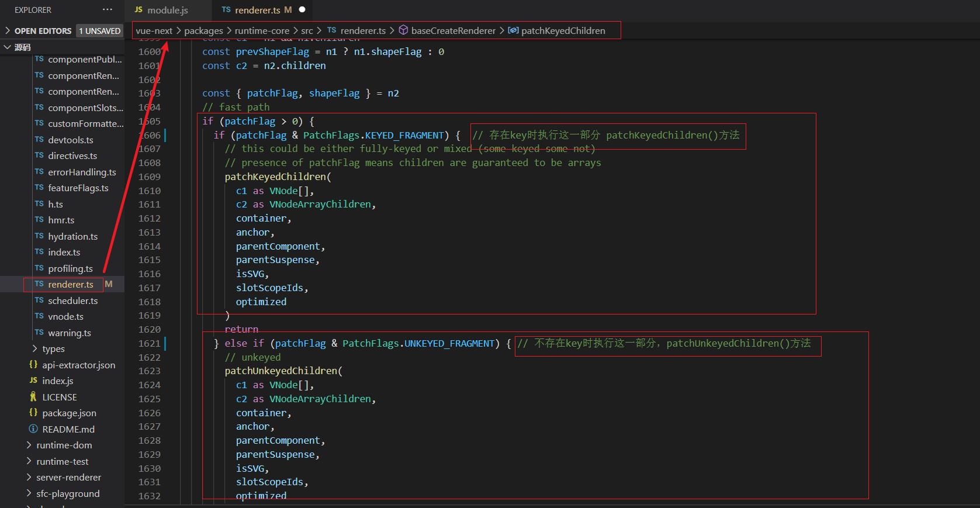This screenshot has height=508, width=980.
Task: Click line number 1606 in gutter
Action: pyautogui.click(x=150, y=135)
